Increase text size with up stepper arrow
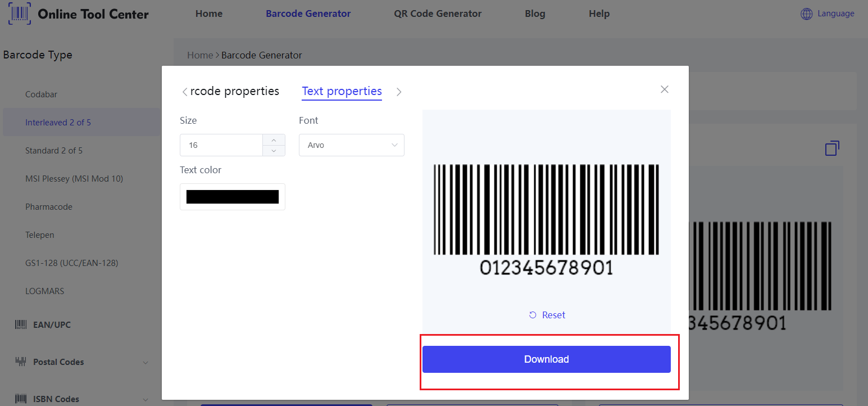Viewport: 868px width, 406px height. point(274,140)
